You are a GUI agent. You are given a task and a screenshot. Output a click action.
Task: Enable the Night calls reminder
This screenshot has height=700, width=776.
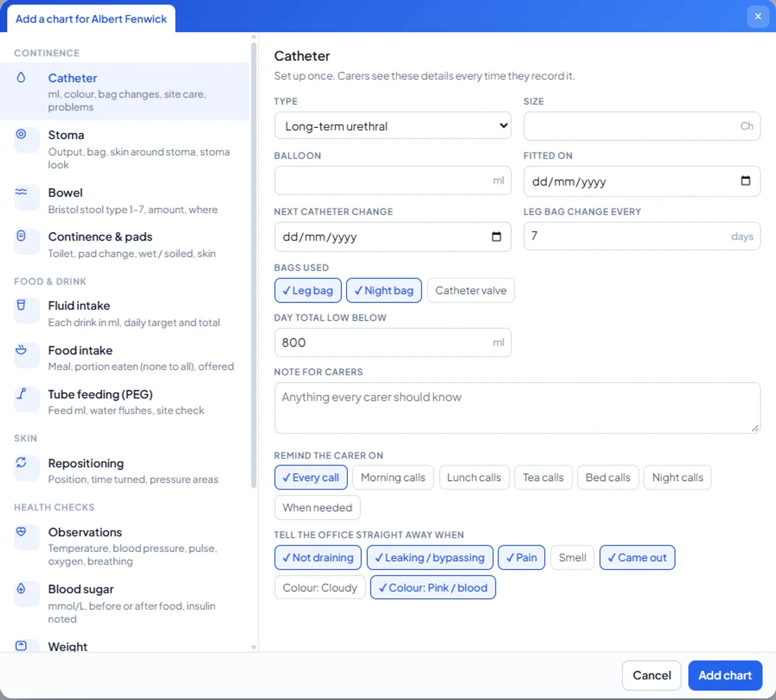678,478
